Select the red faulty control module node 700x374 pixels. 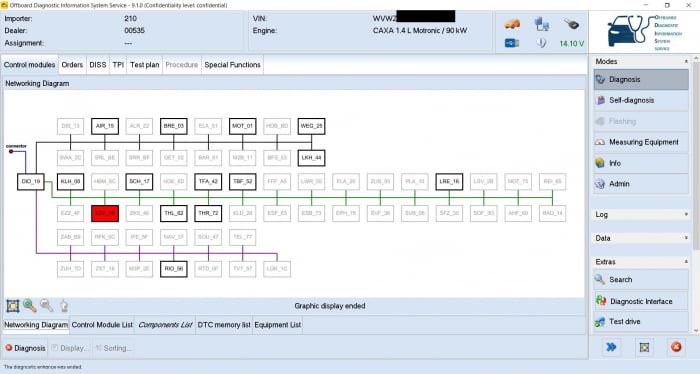click(x=105, y=213)
